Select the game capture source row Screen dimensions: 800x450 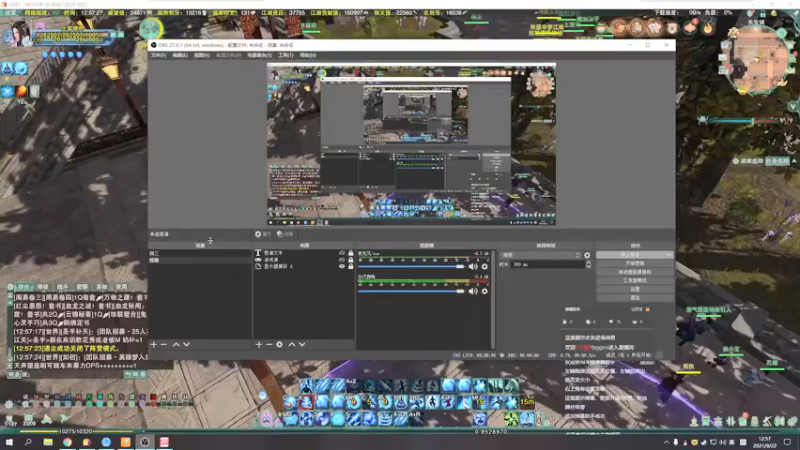pos(304,260)
